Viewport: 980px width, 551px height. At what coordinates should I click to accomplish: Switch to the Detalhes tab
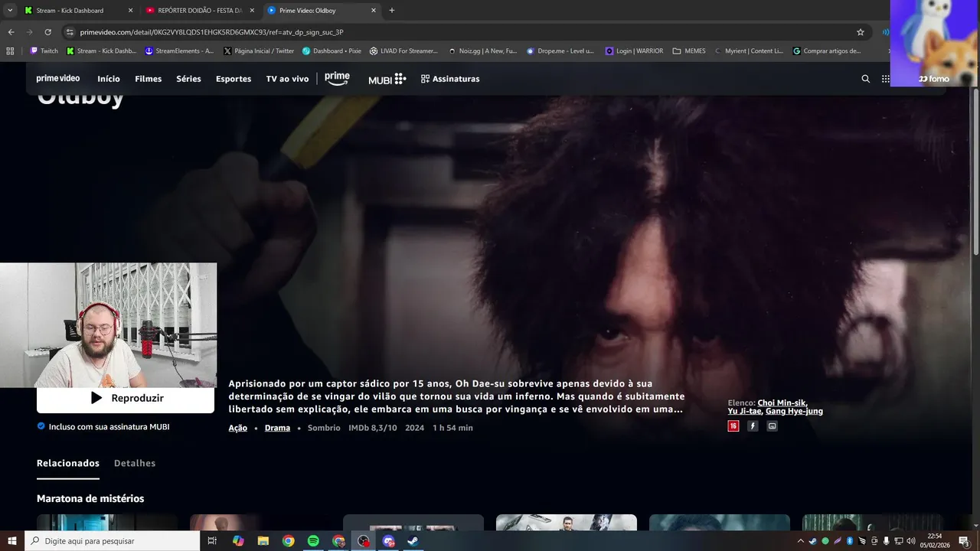click(x=135, y=463)
